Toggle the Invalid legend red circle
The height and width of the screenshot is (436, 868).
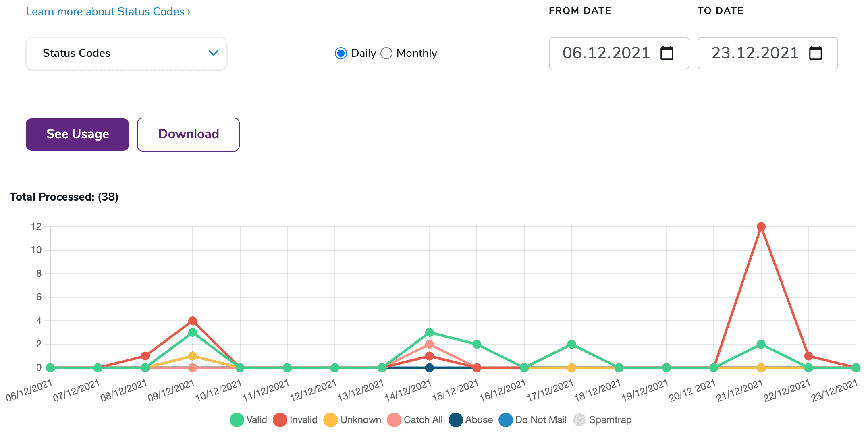[280, 420]
